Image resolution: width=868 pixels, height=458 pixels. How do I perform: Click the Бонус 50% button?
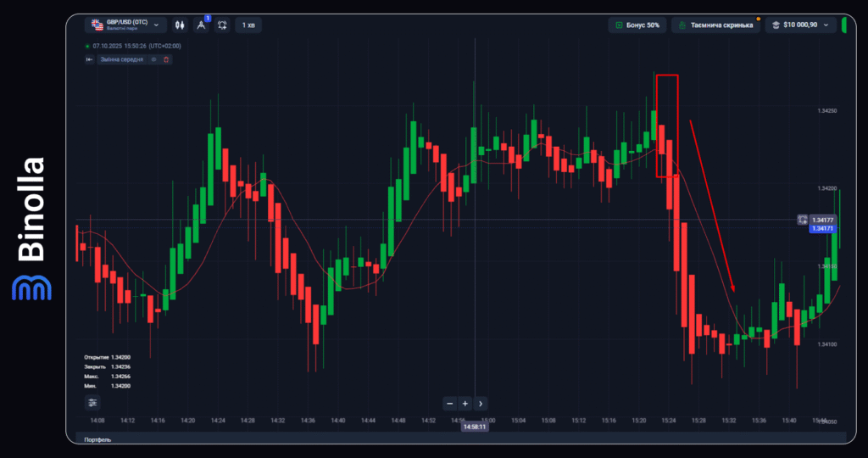pos(637,25)
